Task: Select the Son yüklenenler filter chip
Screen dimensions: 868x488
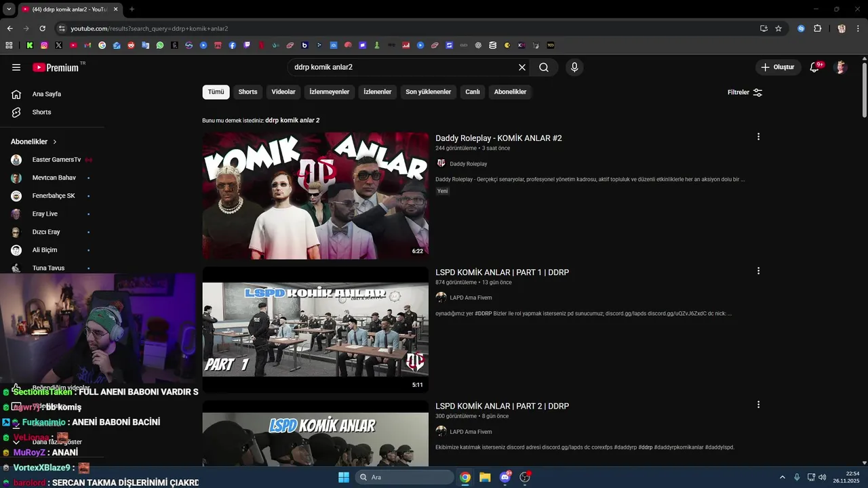Action: click(428, 92)
